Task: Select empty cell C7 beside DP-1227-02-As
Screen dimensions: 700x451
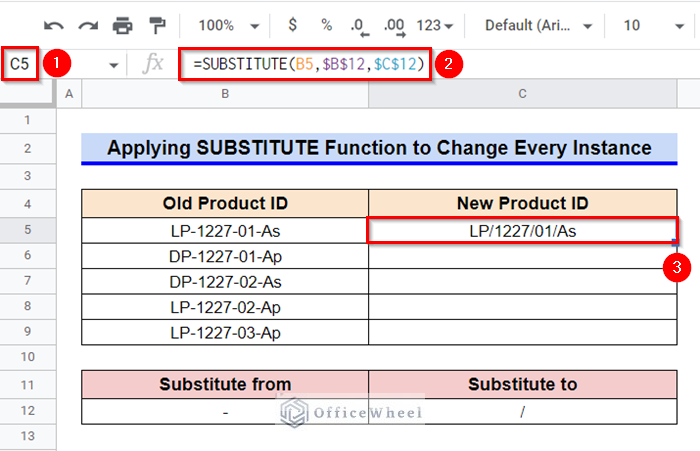Action: (523, 282)
